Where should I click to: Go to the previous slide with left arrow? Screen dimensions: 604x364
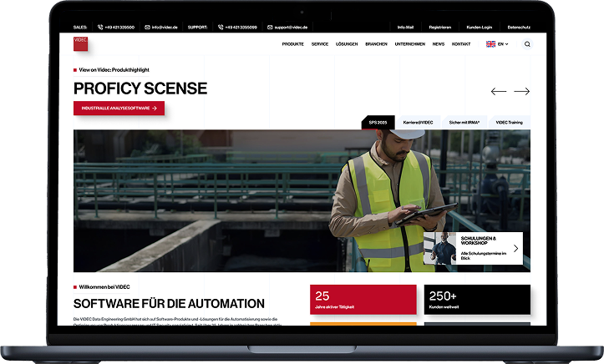click(x=499, y=91)
